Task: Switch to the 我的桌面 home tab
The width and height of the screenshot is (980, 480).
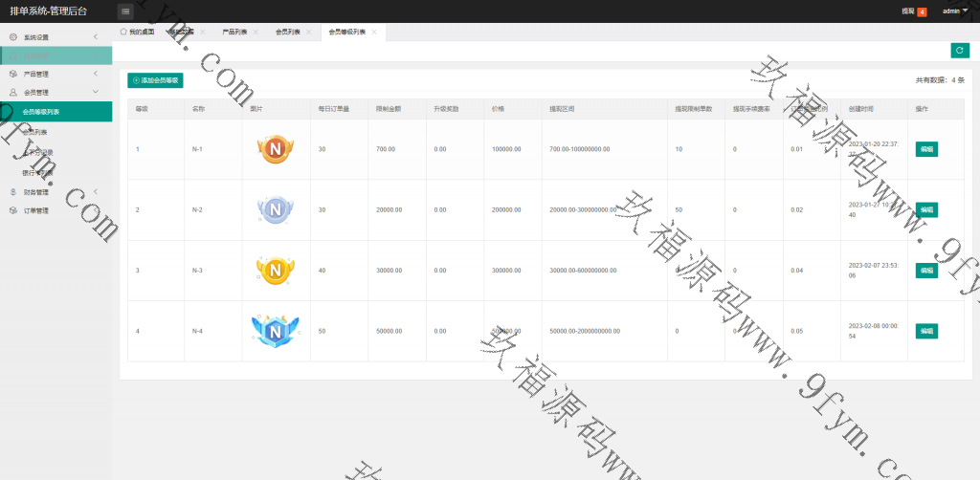Action: coord(136,32)
